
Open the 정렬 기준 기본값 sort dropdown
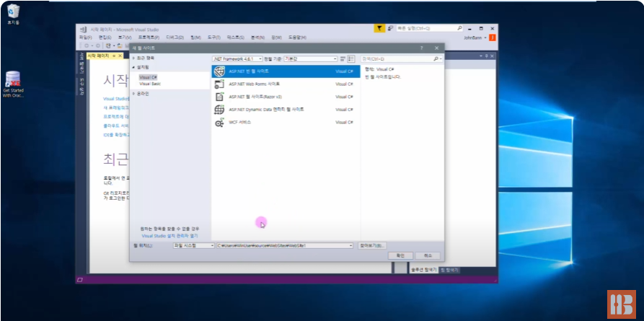click(x=311, y=59)
